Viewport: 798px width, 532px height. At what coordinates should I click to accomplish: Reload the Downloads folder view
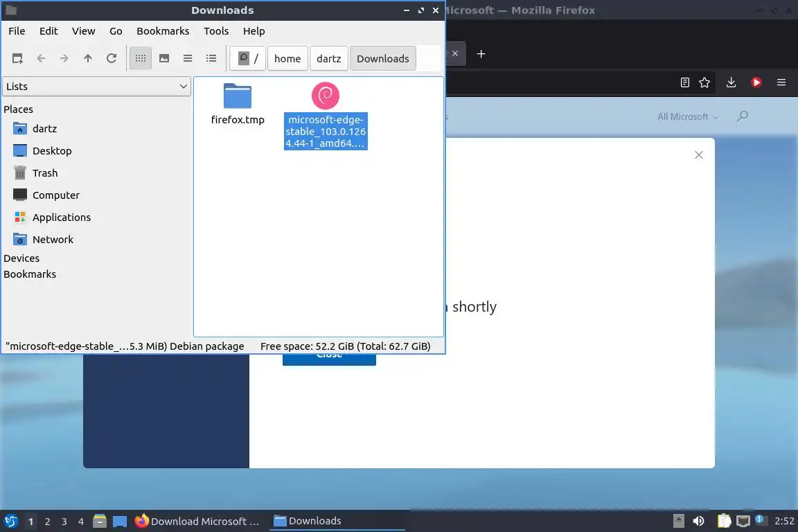tap(112, 59)
